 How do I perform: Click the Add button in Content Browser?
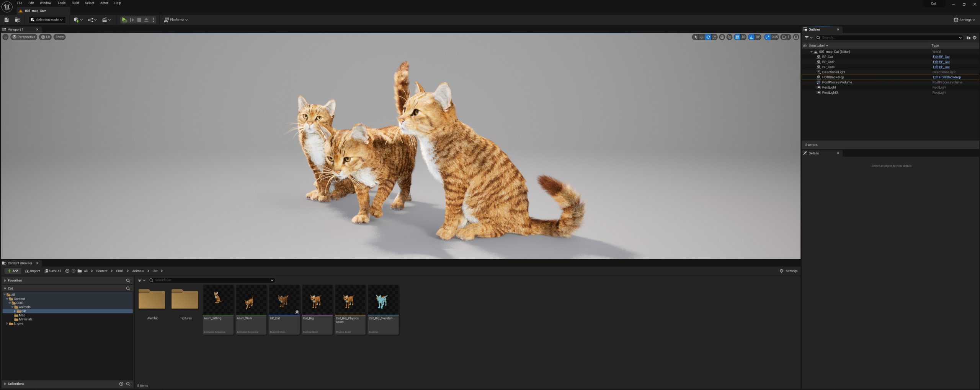point(13,271)
